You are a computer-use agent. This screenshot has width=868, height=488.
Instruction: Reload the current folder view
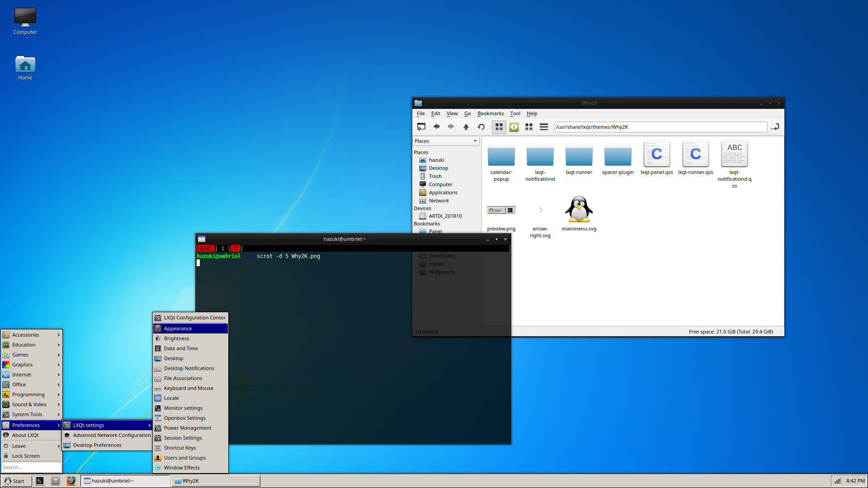pos(481,127)
